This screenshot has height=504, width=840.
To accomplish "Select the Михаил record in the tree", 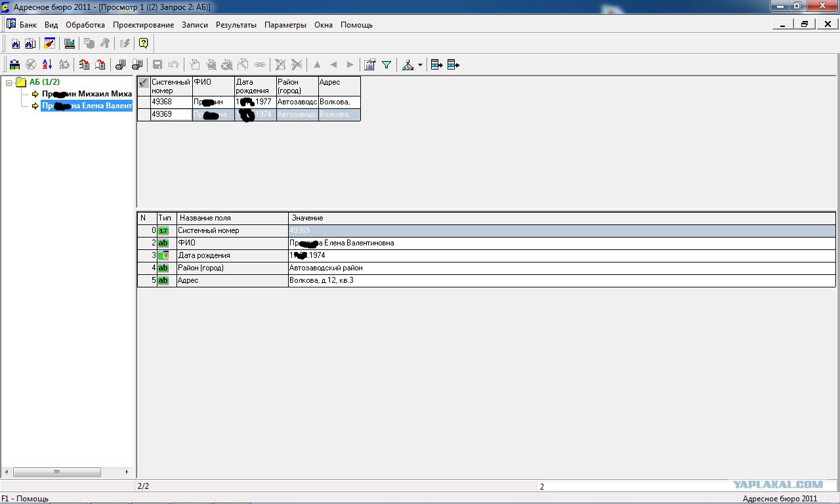I will pyautogui.click(x=87, y=94).
